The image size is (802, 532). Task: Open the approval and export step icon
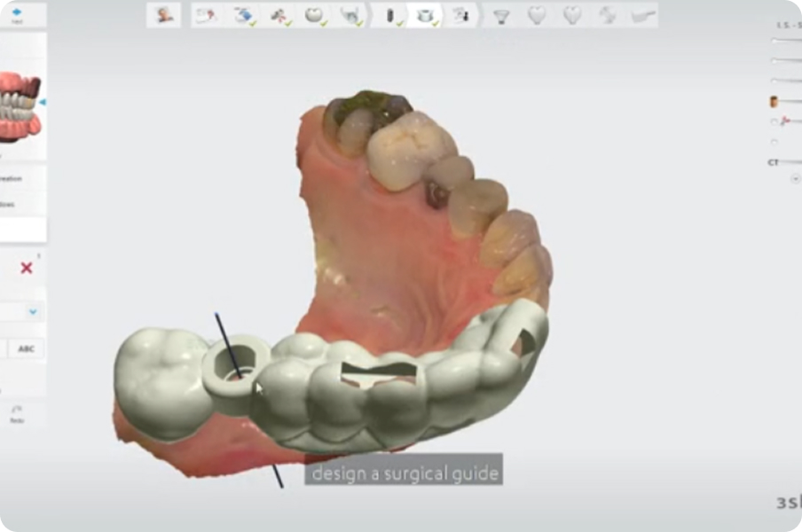tap(460, 15)
